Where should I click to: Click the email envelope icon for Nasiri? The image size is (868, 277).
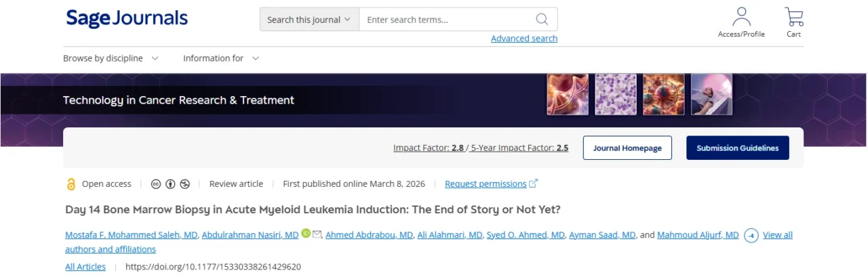click(317, 234)
